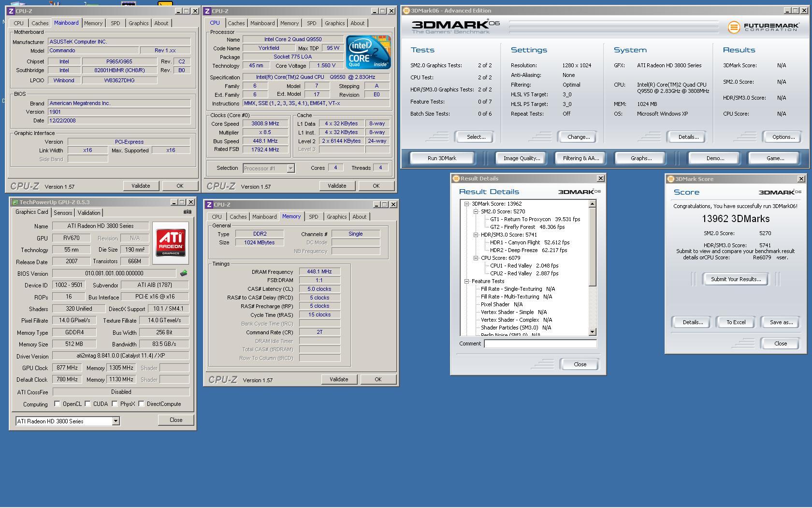Click the 3DMark Score title bar icon
This screenshot has width=812, height=508.
coord(670,179)
